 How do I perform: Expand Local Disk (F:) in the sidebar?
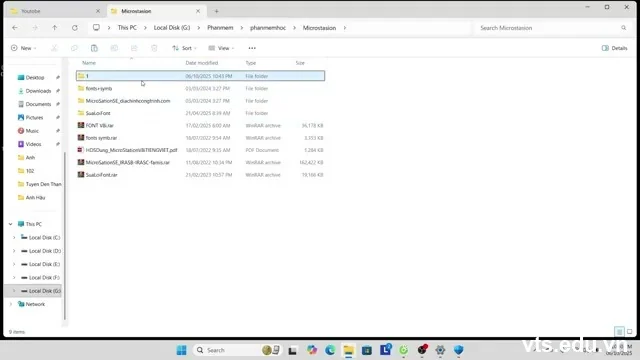point(14,278)
